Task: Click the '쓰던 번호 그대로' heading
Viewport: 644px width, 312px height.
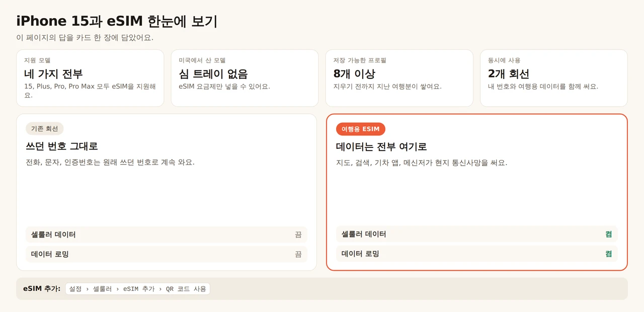Action: (62, 146)
